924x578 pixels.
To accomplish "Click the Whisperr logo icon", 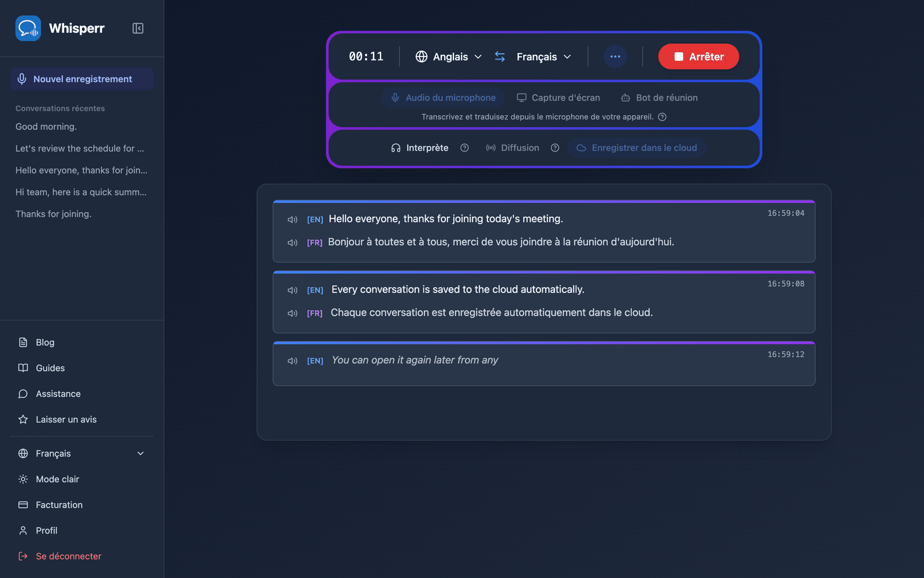I will [28, 28].
